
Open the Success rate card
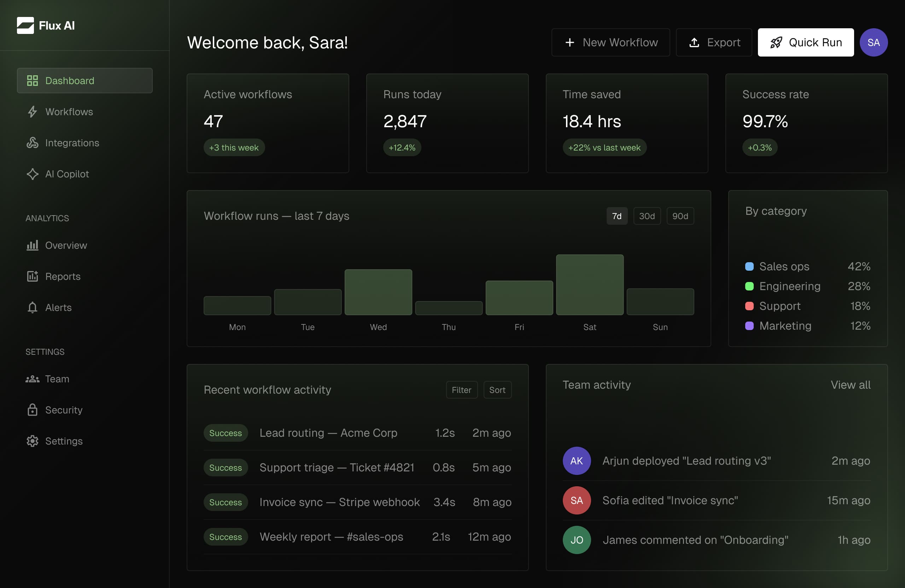pyautogui.click(x=806, y=123)
